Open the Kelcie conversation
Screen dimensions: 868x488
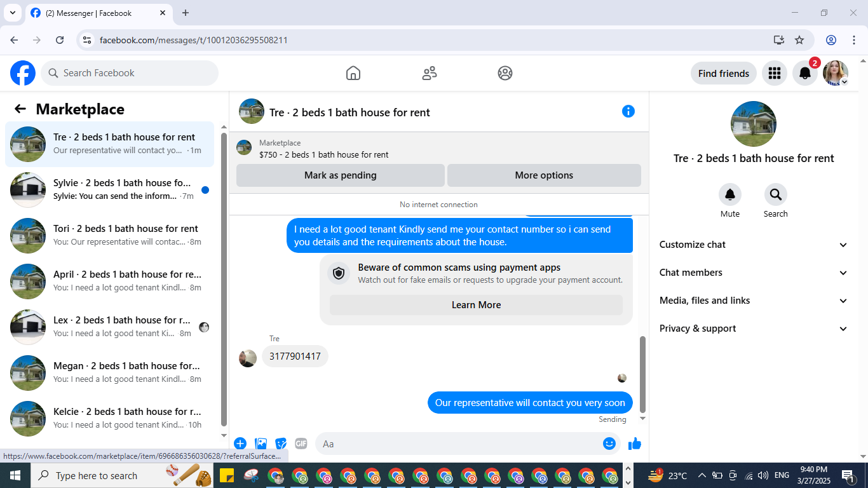tap(110, 419)
